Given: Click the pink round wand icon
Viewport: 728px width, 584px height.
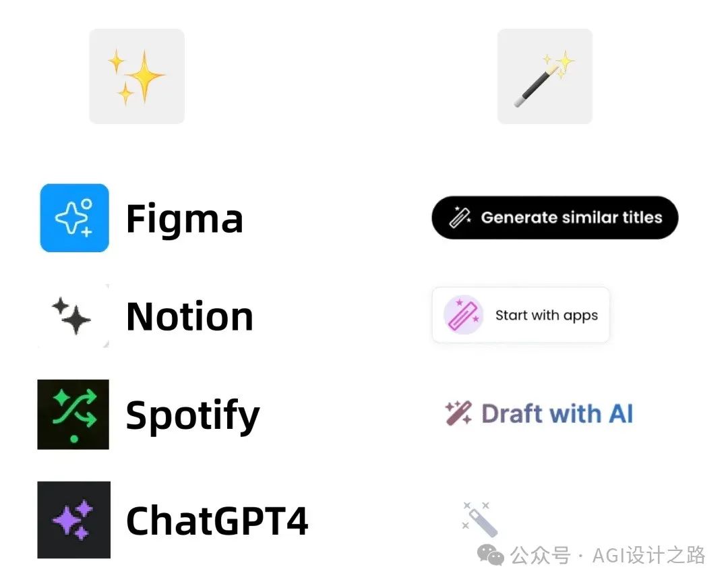Looking at the screenshot, I should (463, 315).
